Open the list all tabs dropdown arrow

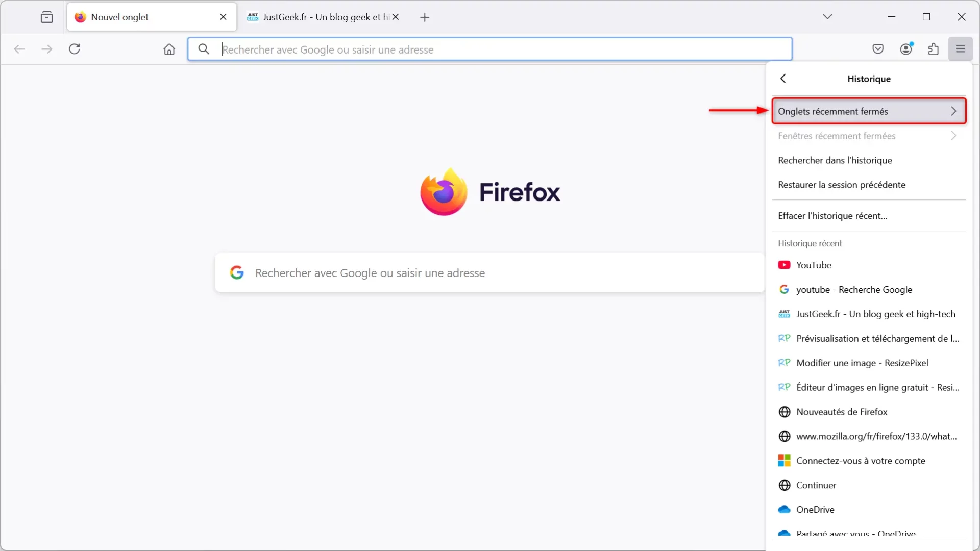pos(827,17)
